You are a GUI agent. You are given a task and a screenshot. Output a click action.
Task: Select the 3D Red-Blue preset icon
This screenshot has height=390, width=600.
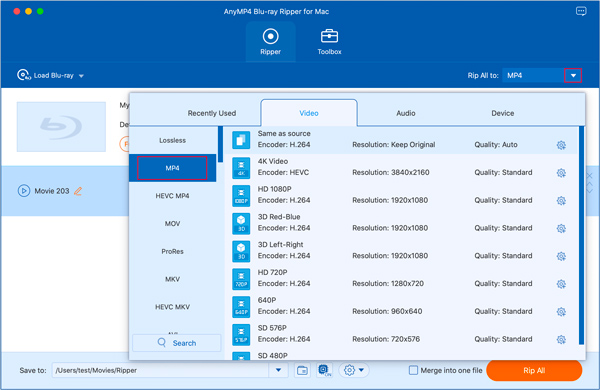click(241, 224)
